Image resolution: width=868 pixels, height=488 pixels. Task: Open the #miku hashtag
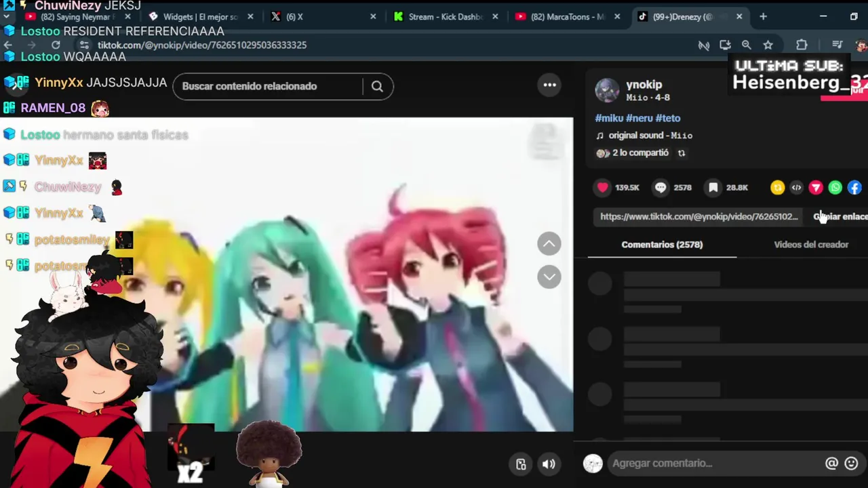click(x=609, y=118)
